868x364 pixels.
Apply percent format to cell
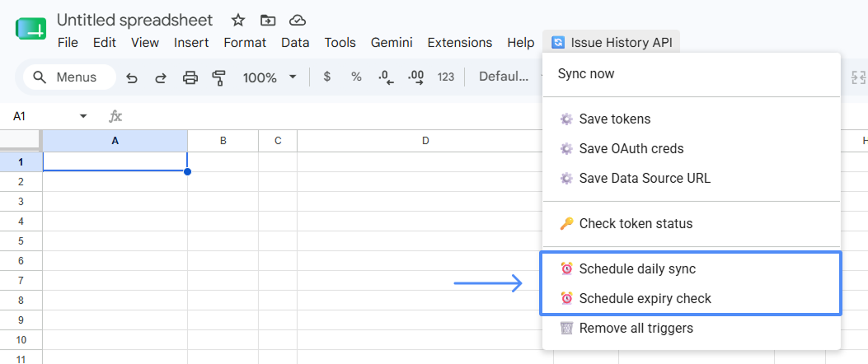[356, 77]
